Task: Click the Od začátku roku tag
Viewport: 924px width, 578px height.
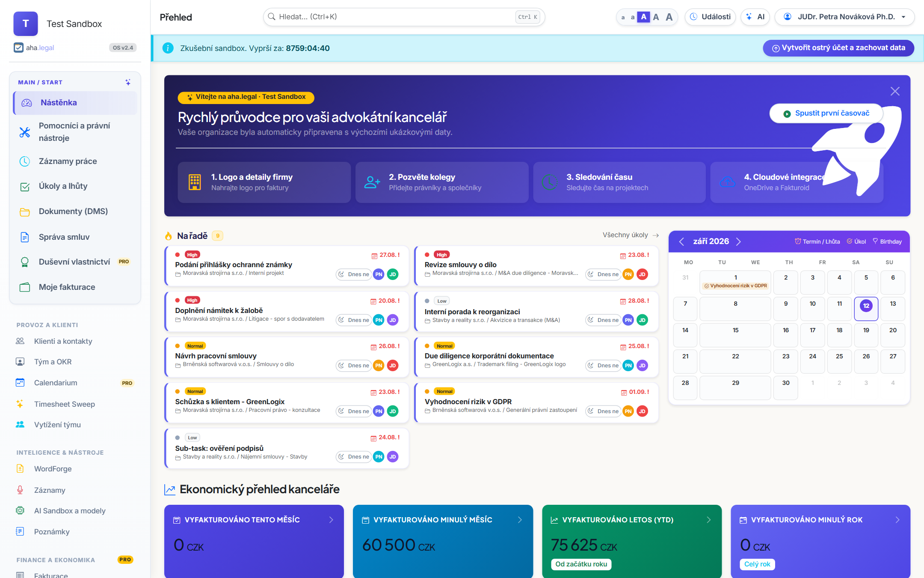Action: (581, 564)
